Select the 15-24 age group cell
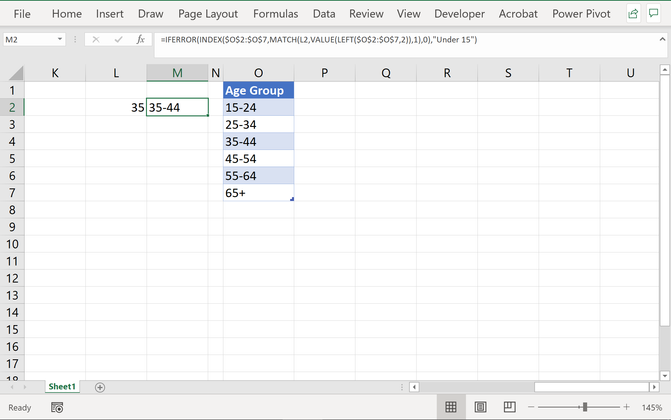 click(258, 107)
